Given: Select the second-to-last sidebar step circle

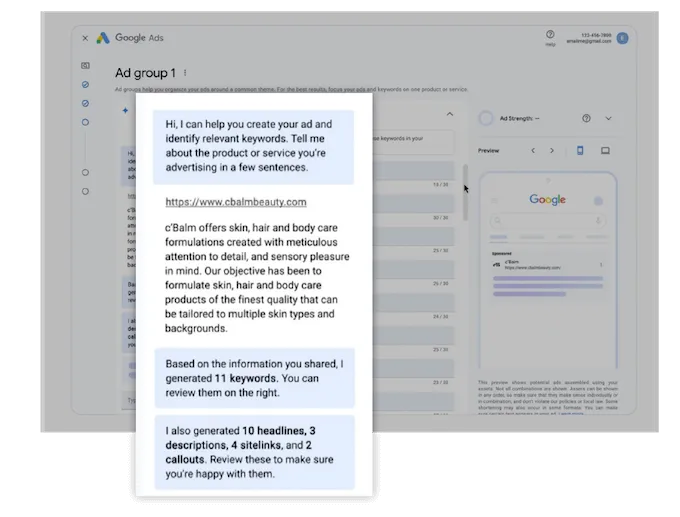Looking at the screenshot, I should coord(85,173).
